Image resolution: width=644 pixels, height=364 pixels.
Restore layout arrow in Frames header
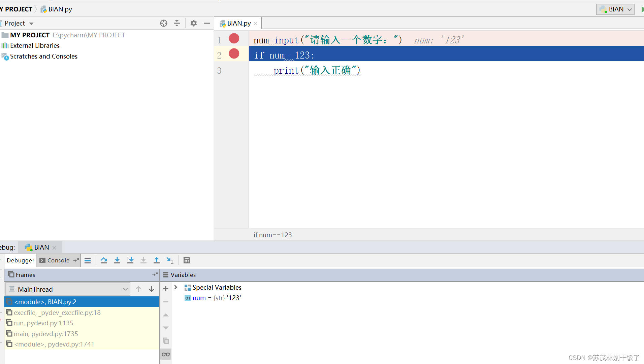click(155, 275)
